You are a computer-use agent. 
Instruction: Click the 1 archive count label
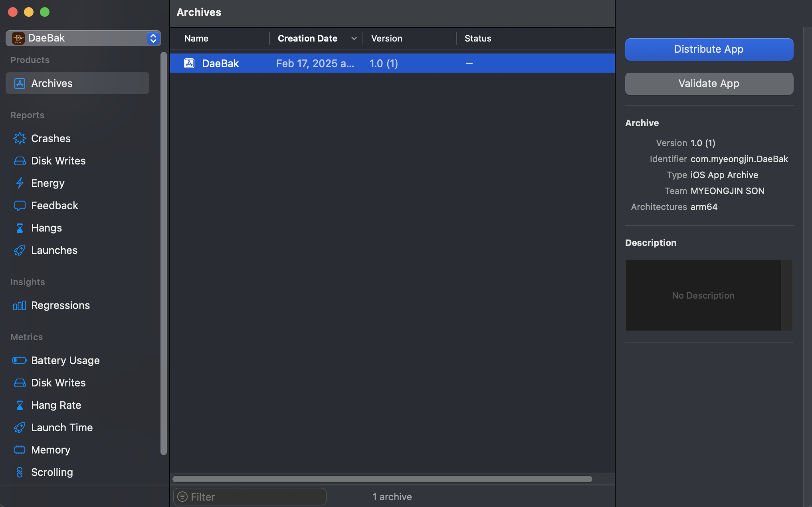click(392, 497)
